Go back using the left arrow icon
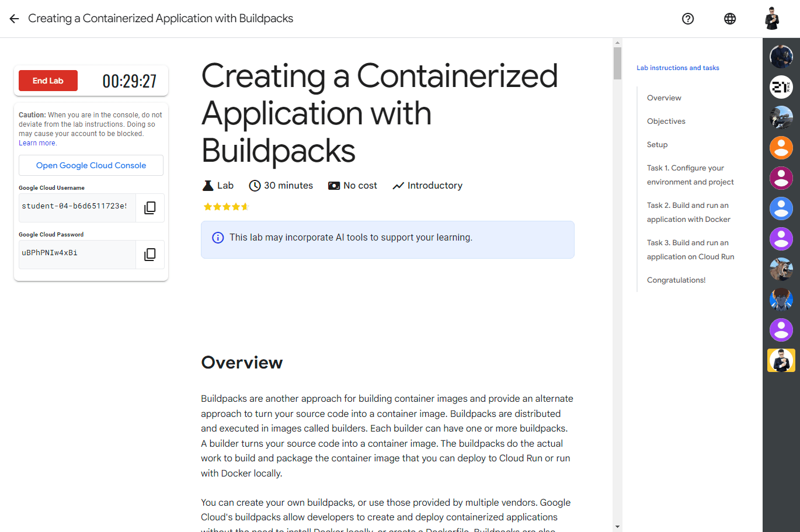The height and width of the screenshot is (532, 800). [x=14, y=19]
